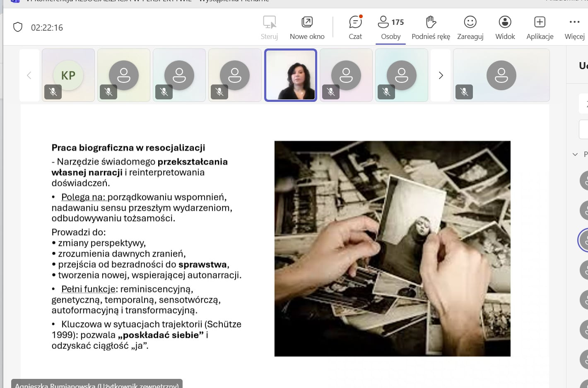Collapse the participants section chevron in sidebar
This screenshot has height=388, width=588.
pos(575,154)
